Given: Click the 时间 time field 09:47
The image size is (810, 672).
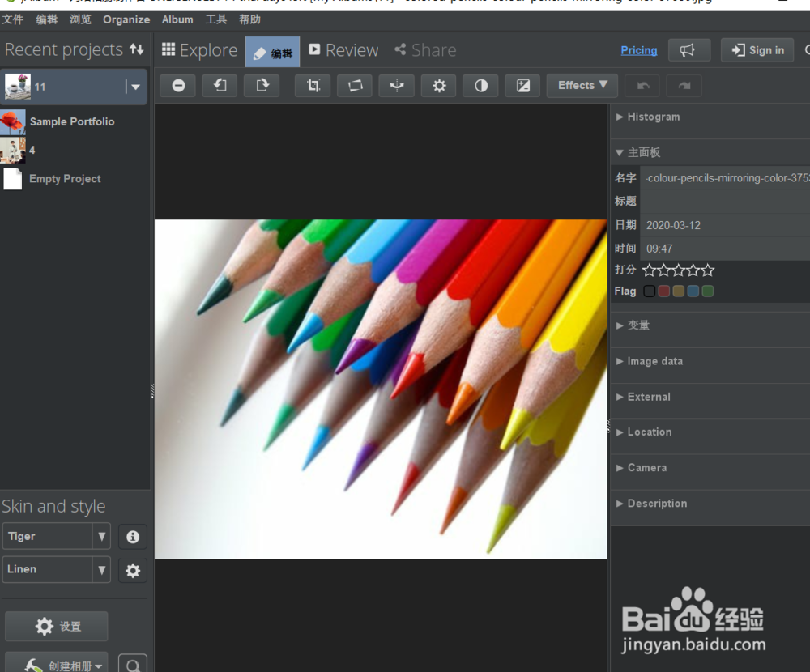Looking at the screenshot, I should click(725, 249).
